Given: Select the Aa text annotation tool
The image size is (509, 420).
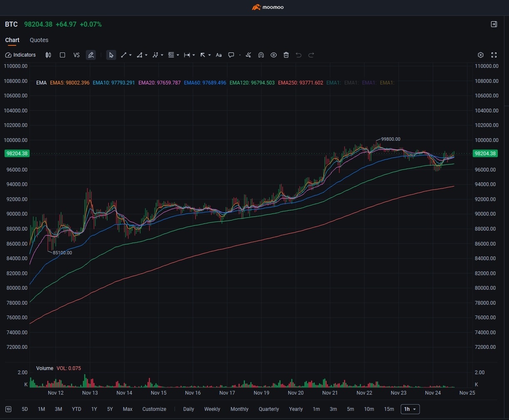Looking at the screenshot, I should coord(219,55).
